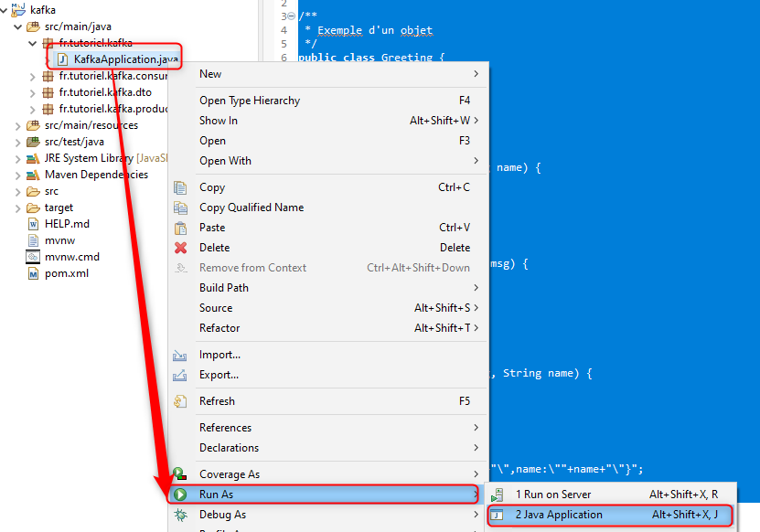Image resolution: width=760 pixels, height=532 pixels.
Task: Click the pom.xml Maven file icon
Action: (34, 273)
